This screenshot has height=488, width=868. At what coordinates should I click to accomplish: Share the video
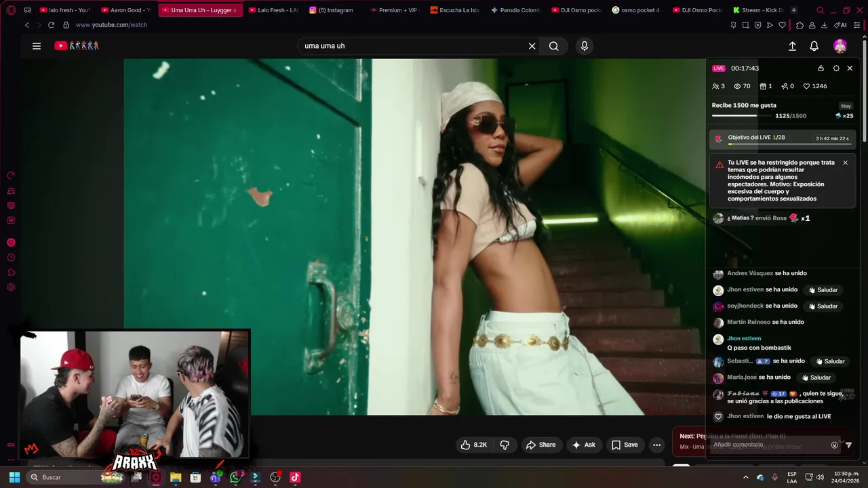point(540,445)
